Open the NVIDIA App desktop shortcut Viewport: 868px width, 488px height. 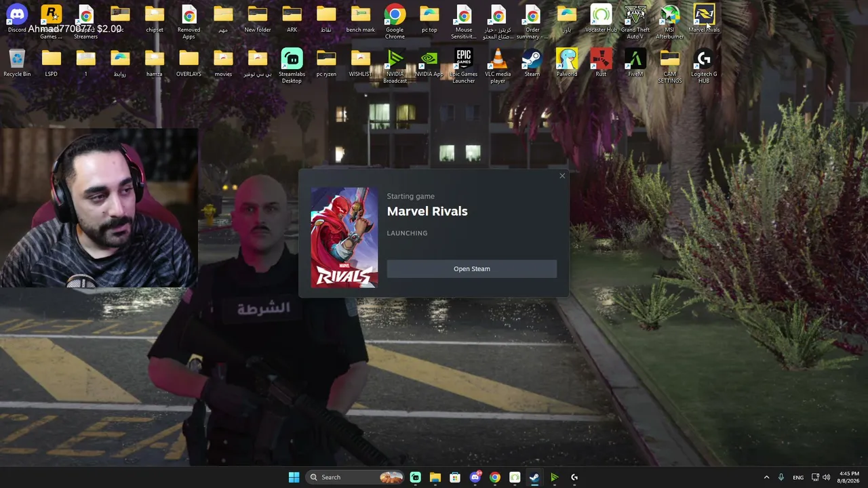click(x=429, y=62)
